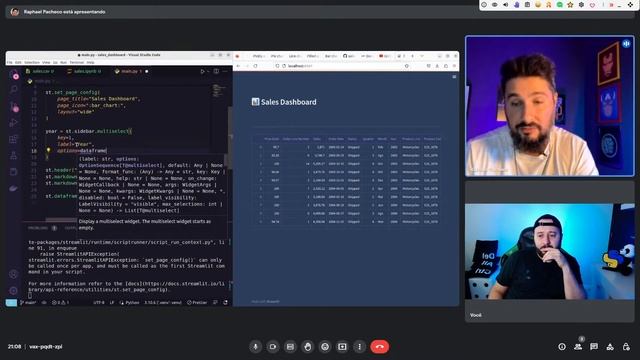Open the Terminal menu in VS Code
The height and width of the screenshot is (360, 640).
point(76,62)
